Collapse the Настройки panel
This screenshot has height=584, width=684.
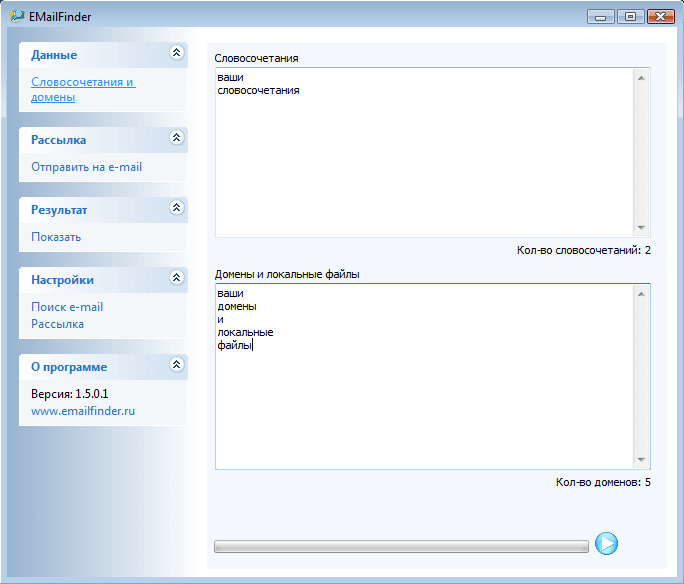[176, 277]
